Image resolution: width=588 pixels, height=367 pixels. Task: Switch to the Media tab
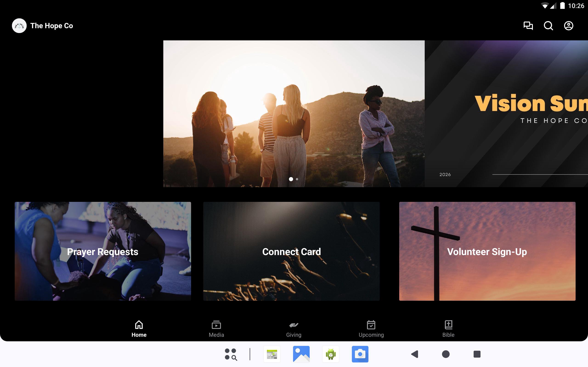[x=216, y=329]
